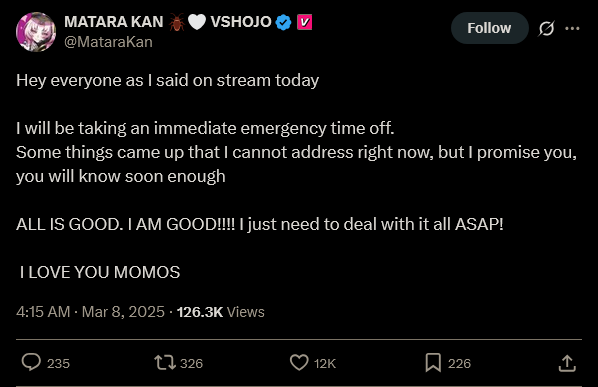
Task: Click the 126.3K Views count
Action: pyautogui.click(x=220, y=312)
